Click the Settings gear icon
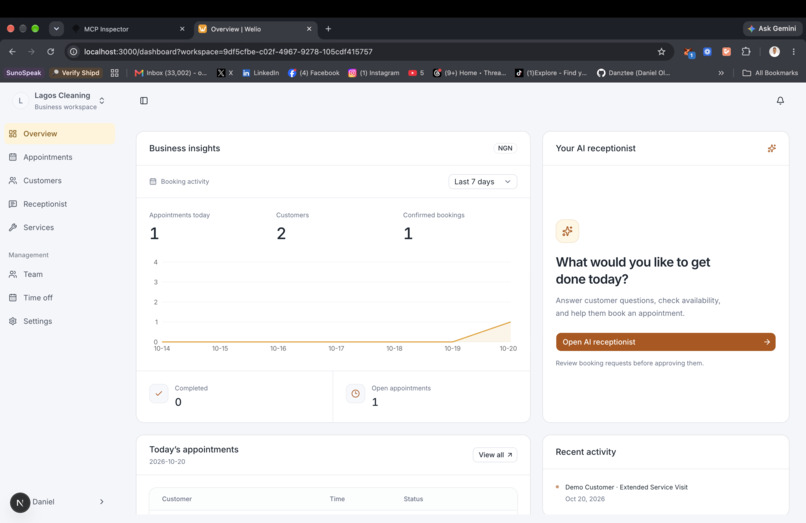The image size is (806, 523). click(13, 321)
